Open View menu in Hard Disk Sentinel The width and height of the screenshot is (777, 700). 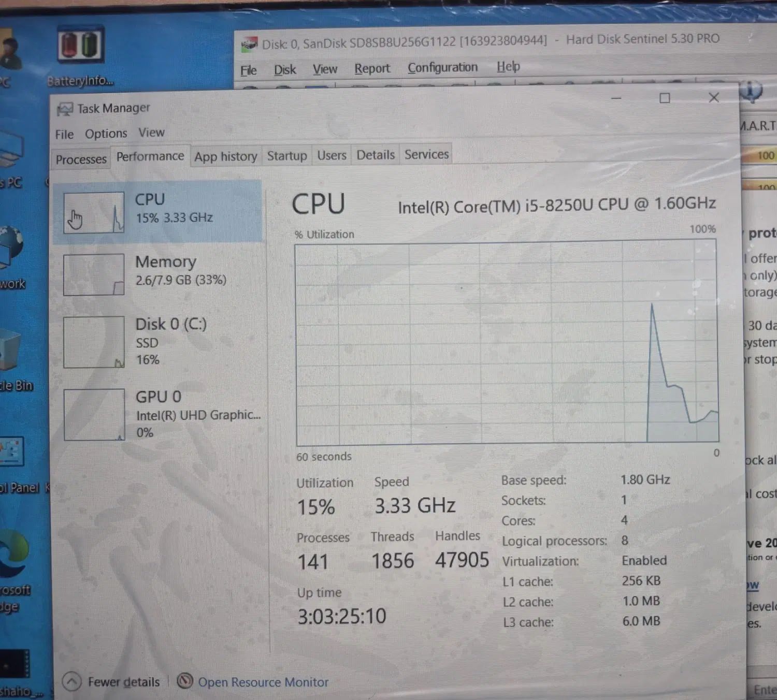[x=325, y=69]
